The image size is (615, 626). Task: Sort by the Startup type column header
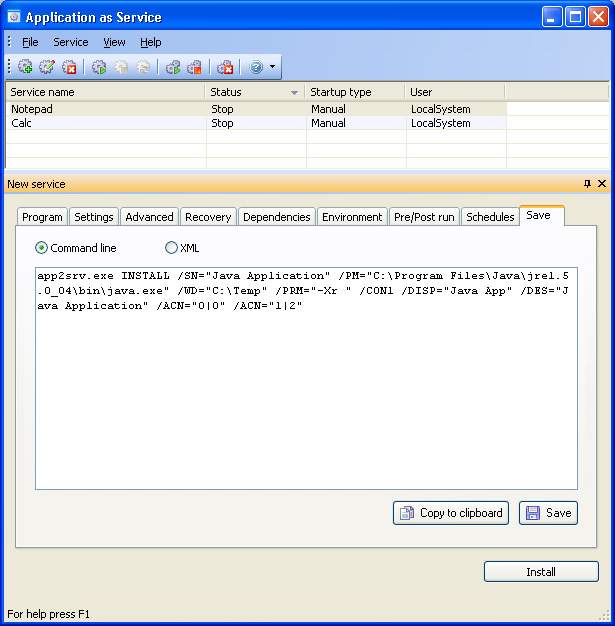[355, 92]
